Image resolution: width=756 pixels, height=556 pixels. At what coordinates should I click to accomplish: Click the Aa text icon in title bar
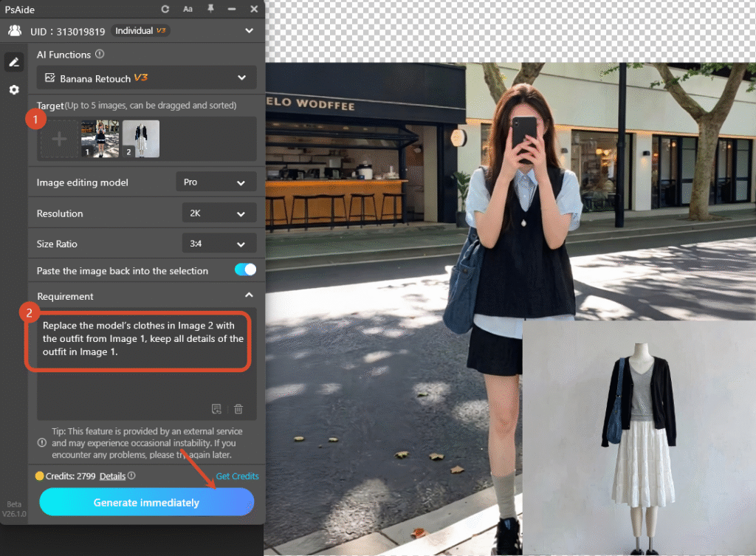click(188, 9)
